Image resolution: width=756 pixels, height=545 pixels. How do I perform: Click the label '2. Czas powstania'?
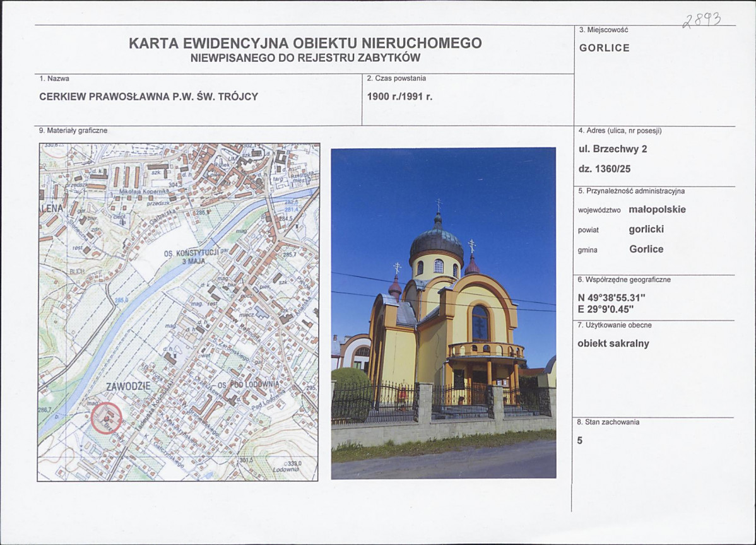point(396,78)
